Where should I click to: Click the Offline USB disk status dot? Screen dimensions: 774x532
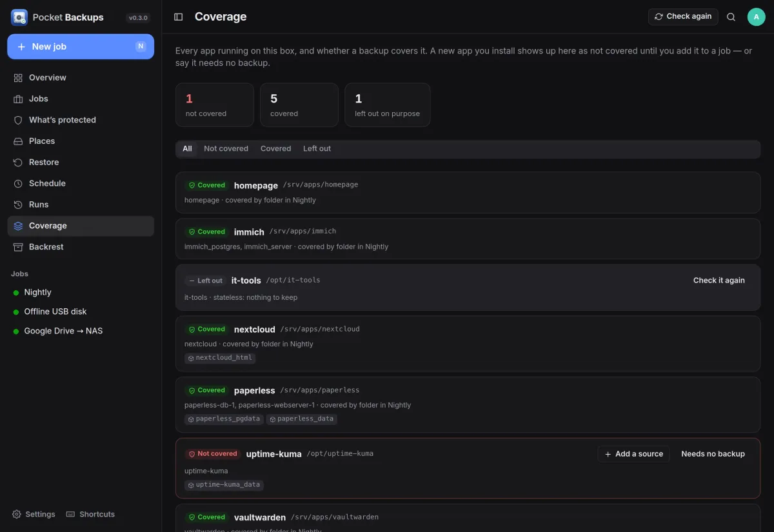16,312
